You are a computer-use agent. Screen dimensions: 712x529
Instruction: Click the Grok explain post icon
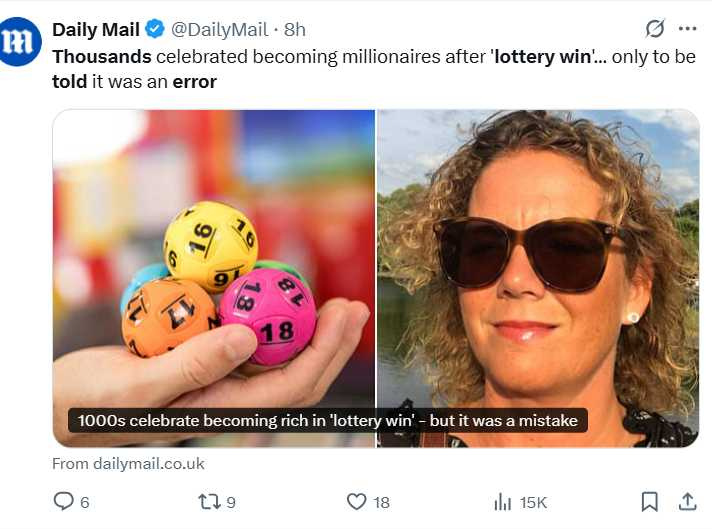(x=655, y=28)
